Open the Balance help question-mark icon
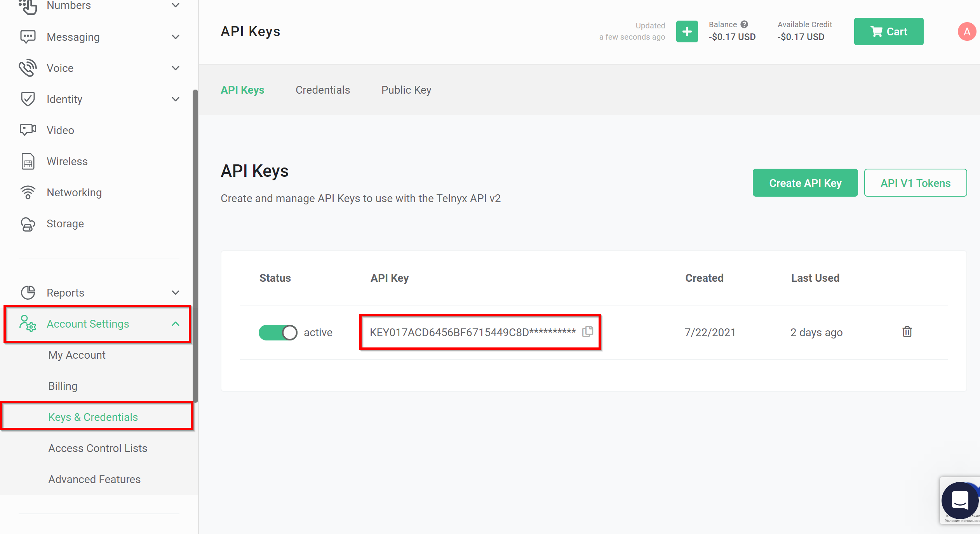The image size is (980, 534). [744, 24]
